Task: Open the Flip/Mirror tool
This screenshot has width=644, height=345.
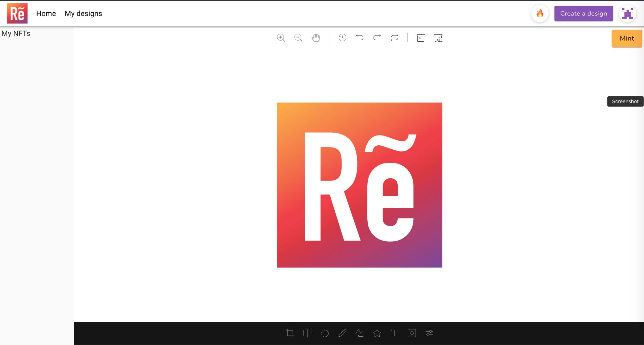Action: coord(307,333)
